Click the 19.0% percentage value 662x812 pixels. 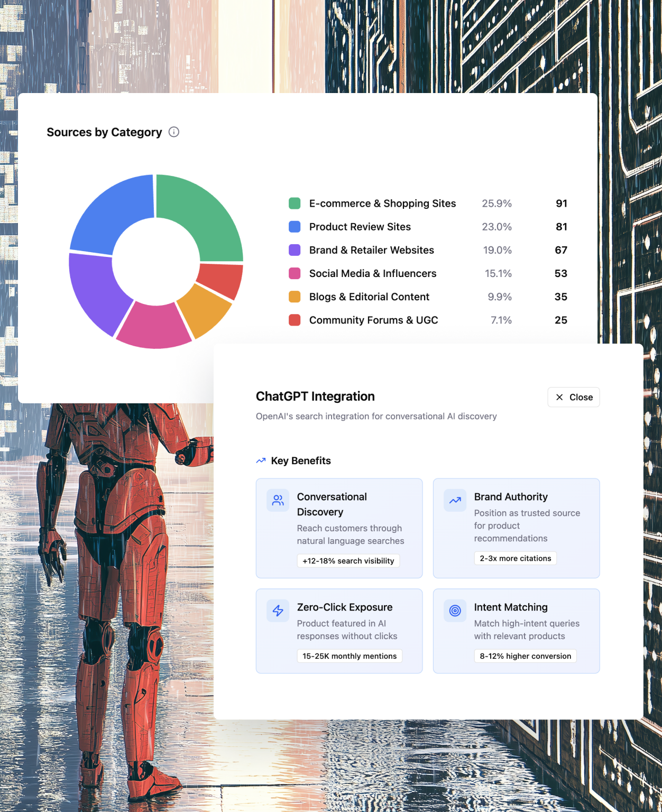[x=497, y=250]
